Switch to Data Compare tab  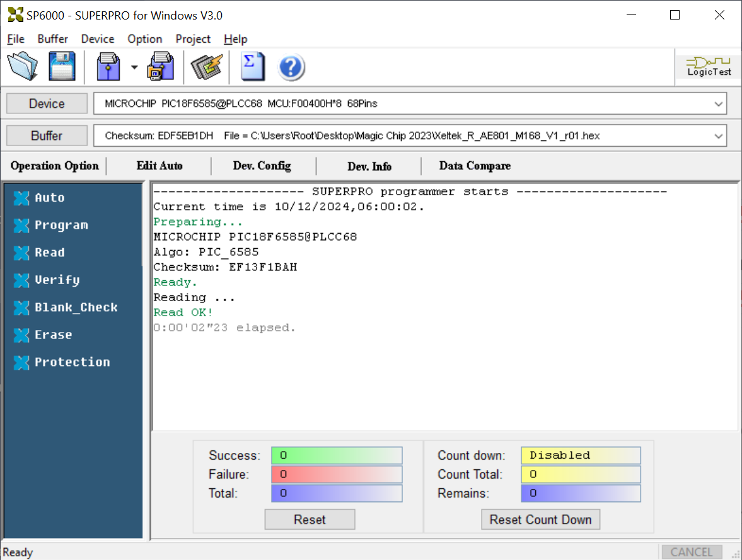(475, 166)
